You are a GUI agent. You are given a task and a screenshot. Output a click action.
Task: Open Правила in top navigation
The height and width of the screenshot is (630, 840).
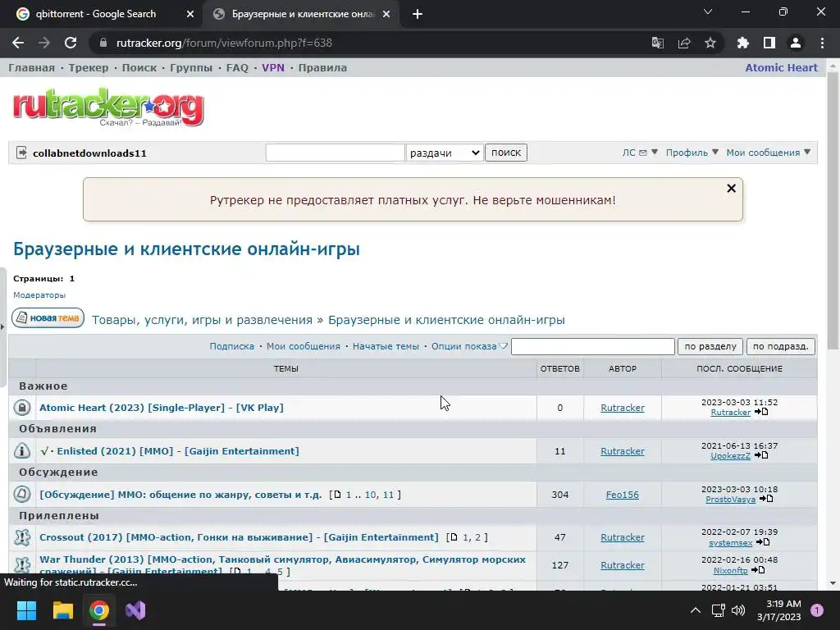tap(322, 68)
